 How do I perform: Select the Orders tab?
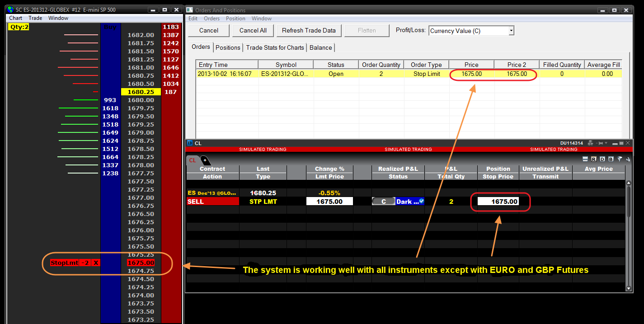(x=201, y=47)
